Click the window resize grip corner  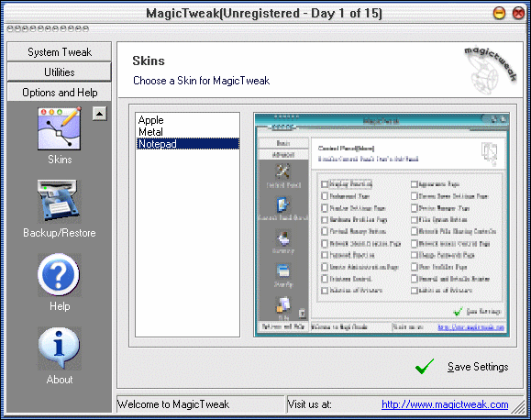(x=517, y=406)
